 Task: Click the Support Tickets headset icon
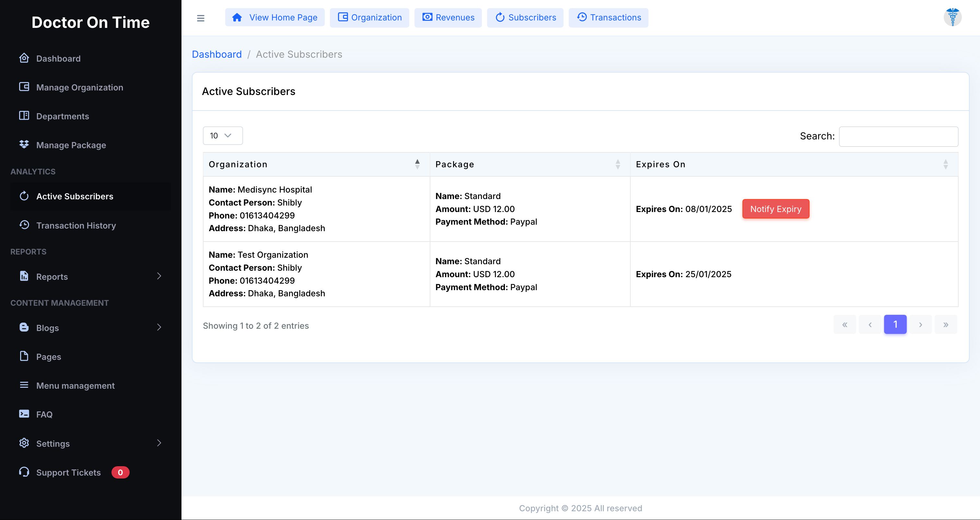pos(24,472)
